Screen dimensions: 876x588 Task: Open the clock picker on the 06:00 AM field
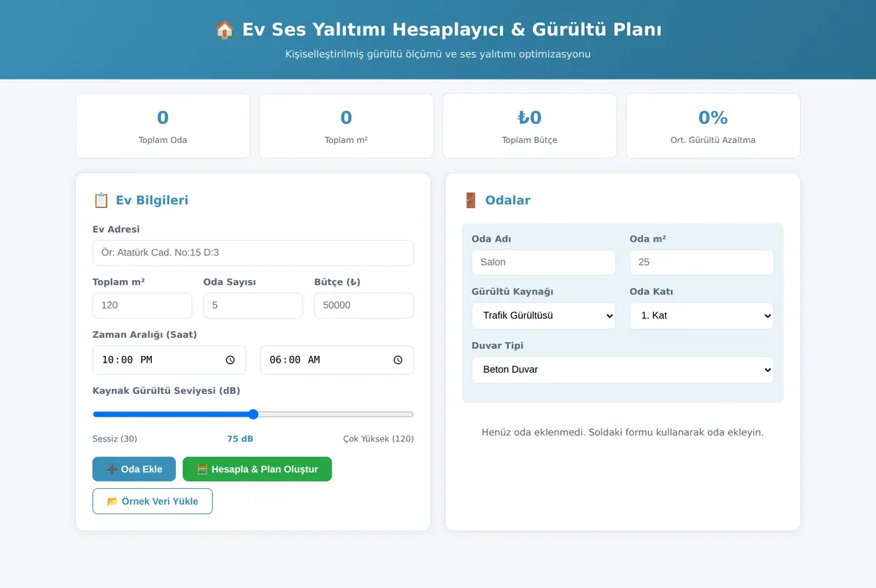(398, 360)
